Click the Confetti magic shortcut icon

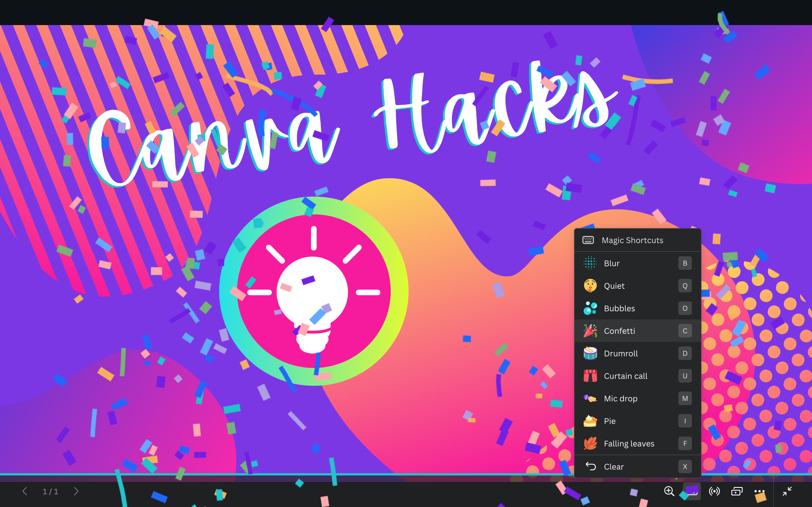click(589, 331)
